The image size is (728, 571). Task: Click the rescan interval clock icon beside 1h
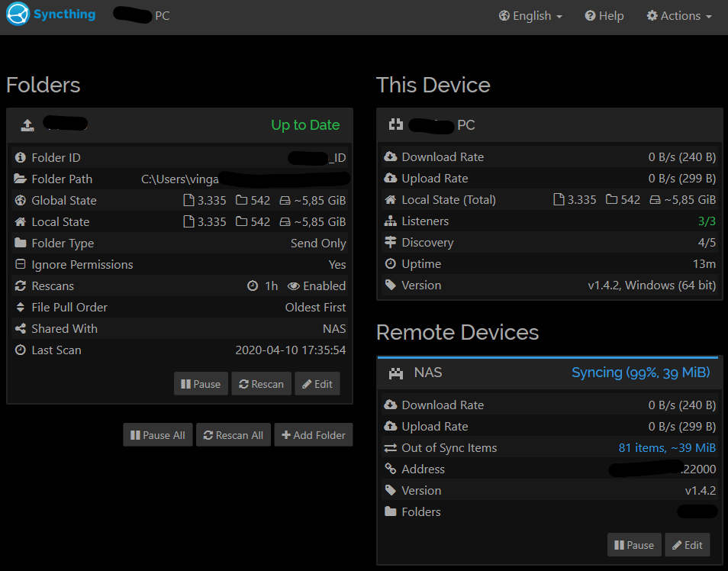click(x=252, y=285)
